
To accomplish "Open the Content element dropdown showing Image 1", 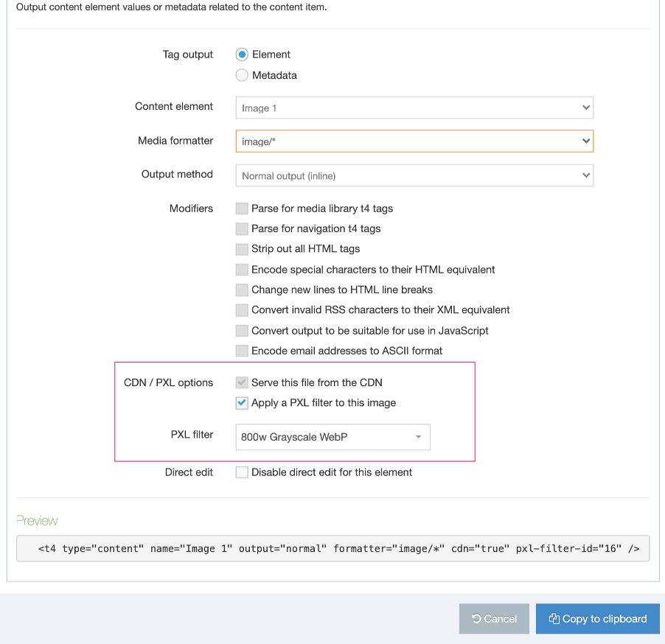I will [414, 108].
